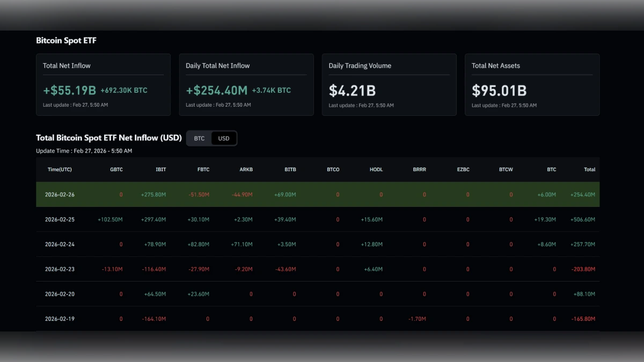Open the Total Net Inflow card

click(x=103, y=84)
